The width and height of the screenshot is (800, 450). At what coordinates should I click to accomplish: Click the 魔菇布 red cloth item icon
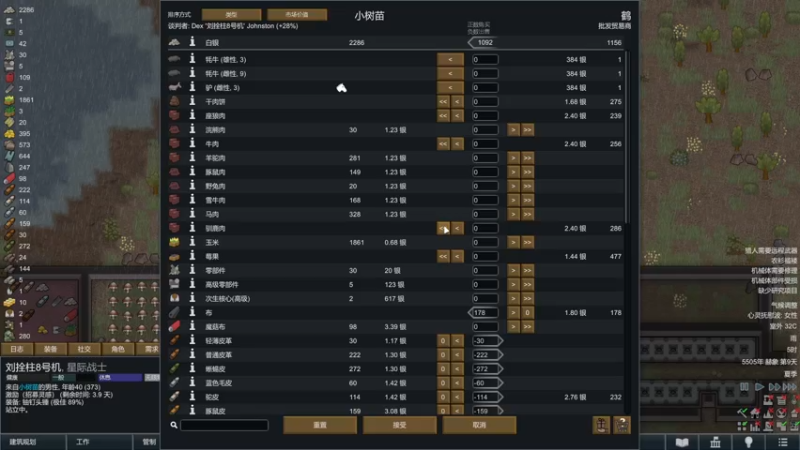coord(174,326)
